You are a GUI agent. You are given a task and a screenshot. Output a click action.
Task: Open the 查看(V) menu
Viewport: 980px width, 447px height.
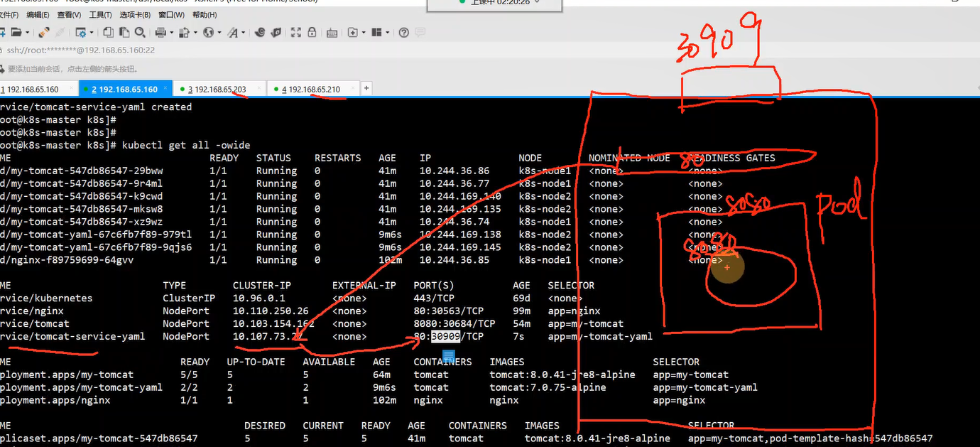tap(69, 15)
